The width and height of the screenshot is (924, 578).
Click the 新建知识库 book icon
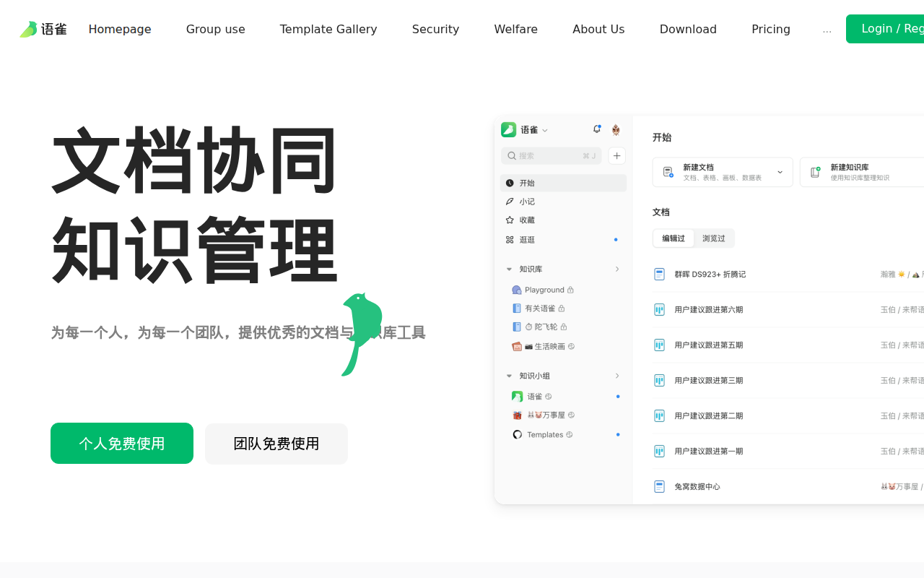pyautogui.click(x=815, y=172)
